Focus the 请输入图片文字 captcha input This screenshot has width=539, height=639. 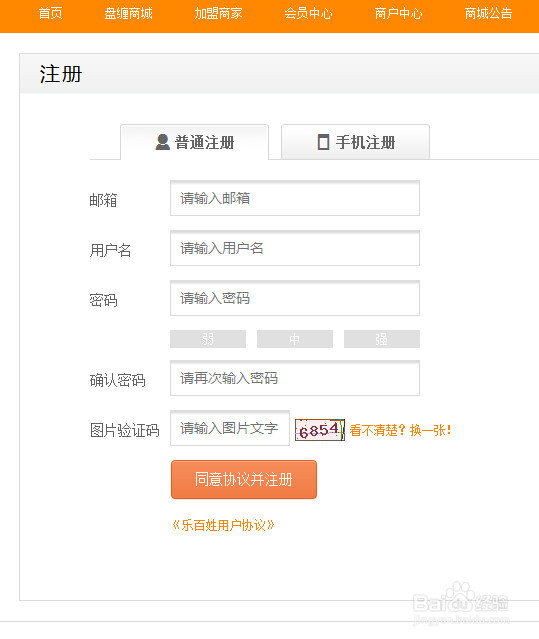pyautogui.click(x=230, y=428)
